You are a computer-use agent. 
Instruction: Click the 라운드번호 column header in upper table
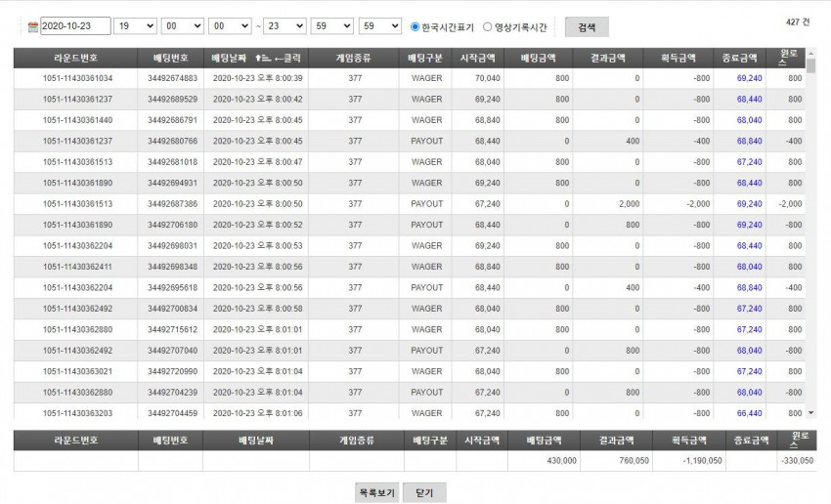76,58
